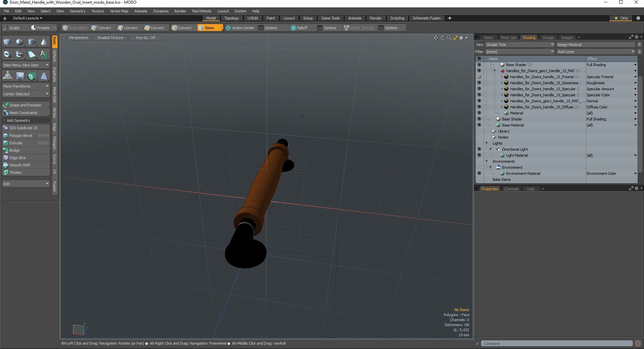Click the Extrude button

tap(26, 143)
